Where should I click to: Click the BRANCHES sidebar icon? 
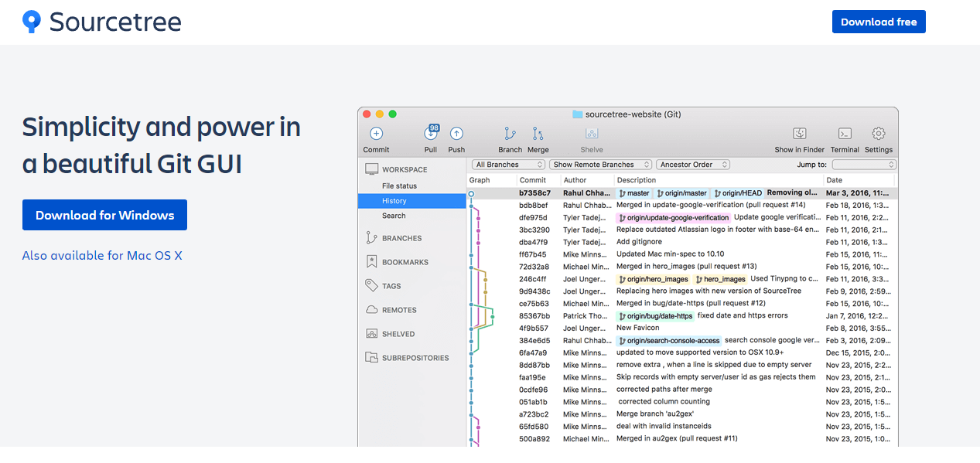tap(371, 238)
